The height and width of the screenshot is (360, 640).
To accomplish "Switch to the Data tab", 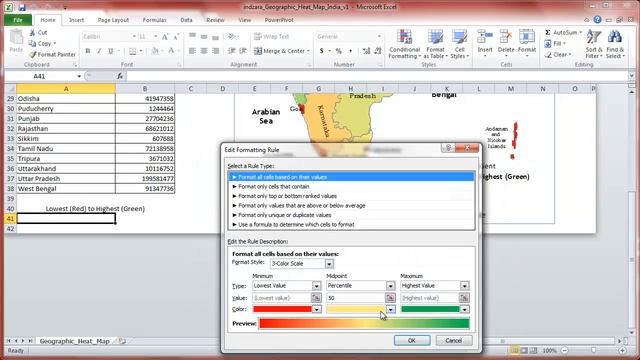I will tap(186, 20).
